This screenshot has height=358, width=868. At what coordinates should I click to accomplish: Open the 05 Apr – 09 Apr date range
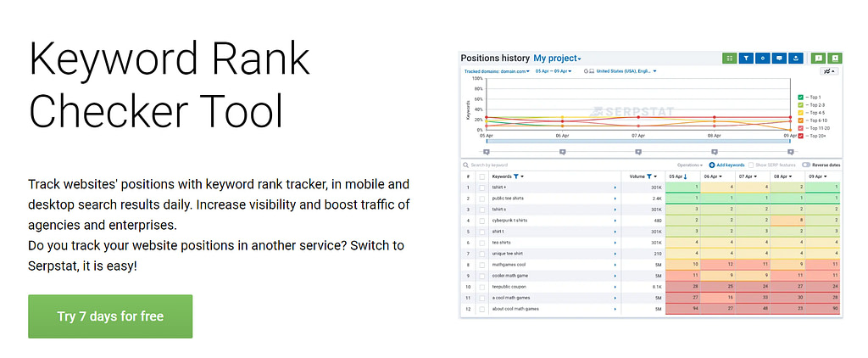coord(554,71)
